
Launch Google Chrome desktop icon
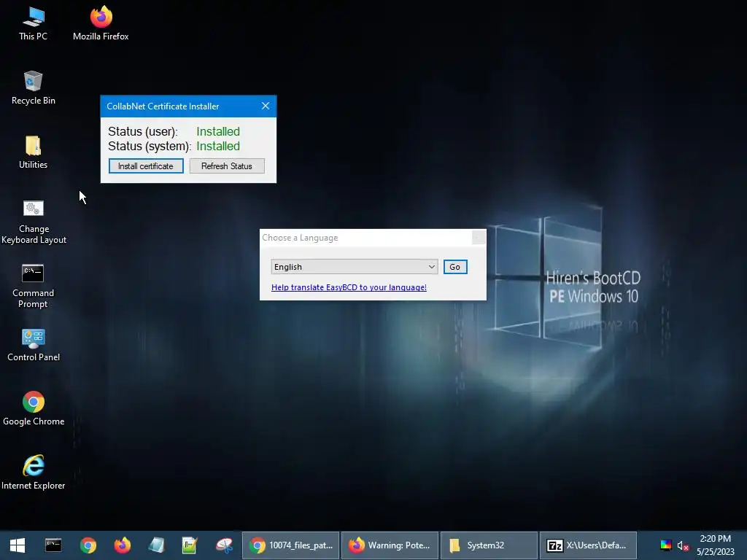point(34,408)
